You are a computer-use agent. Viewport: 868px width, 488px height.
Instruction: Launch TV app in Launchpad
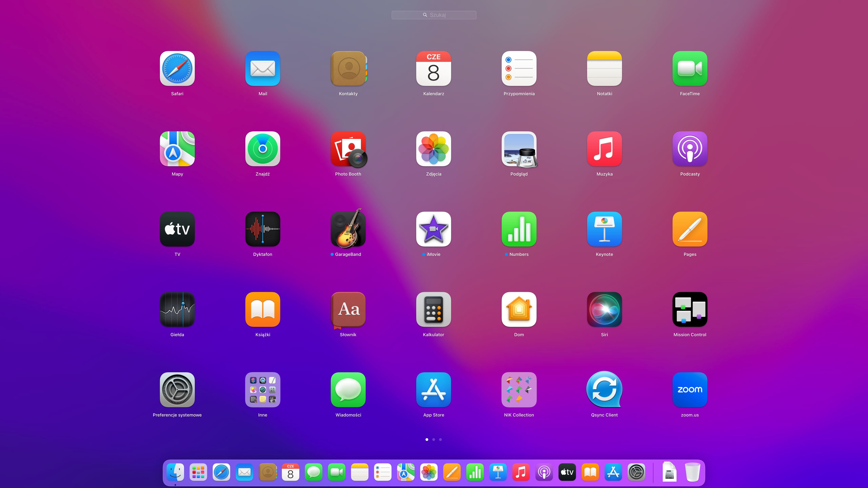click(177, 229)
